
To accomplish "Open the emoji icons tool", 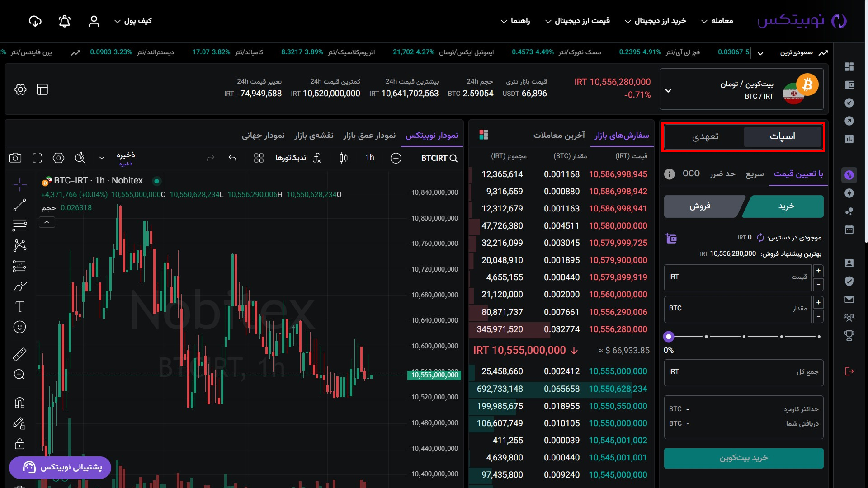I will tap(19, 327).
